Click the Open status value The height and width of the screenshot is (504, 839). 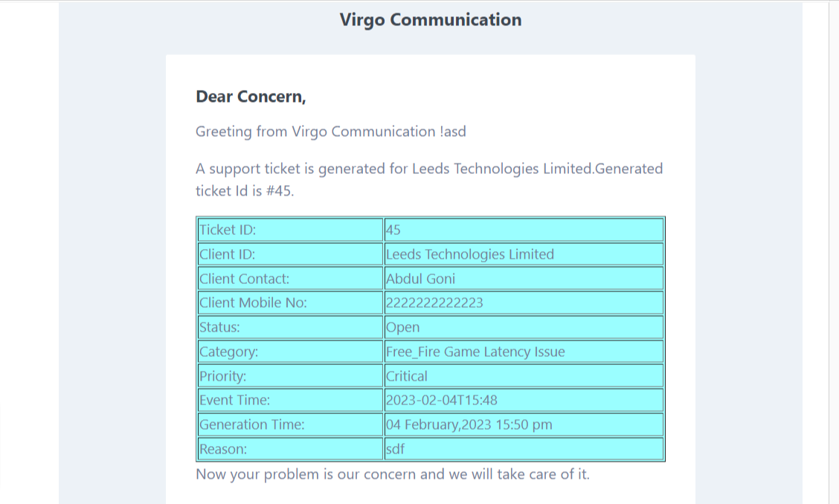(524, 327)
